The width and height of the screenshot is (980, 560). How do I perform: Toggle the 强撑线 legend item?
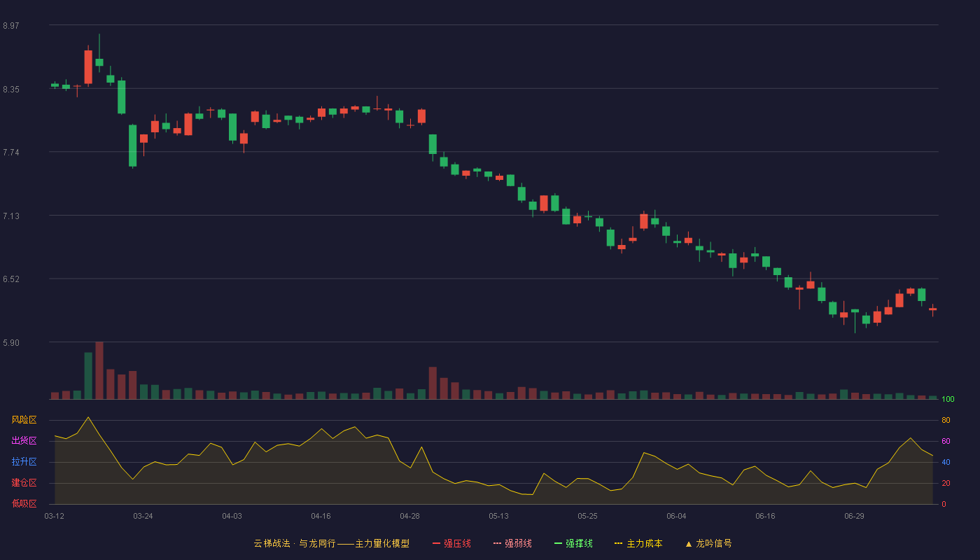pos(573,543)
